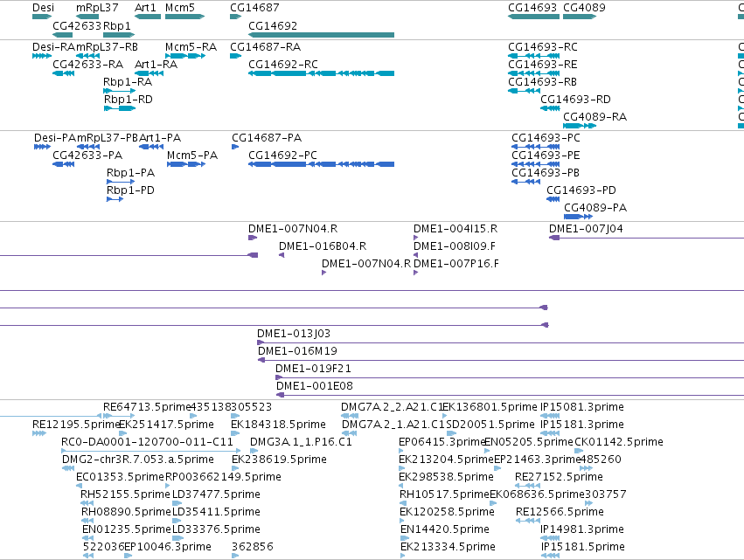The height and width of the screenshot is (560, 744).
Task: Select the LD37477.5prime EST
Action: pos(176,503)
